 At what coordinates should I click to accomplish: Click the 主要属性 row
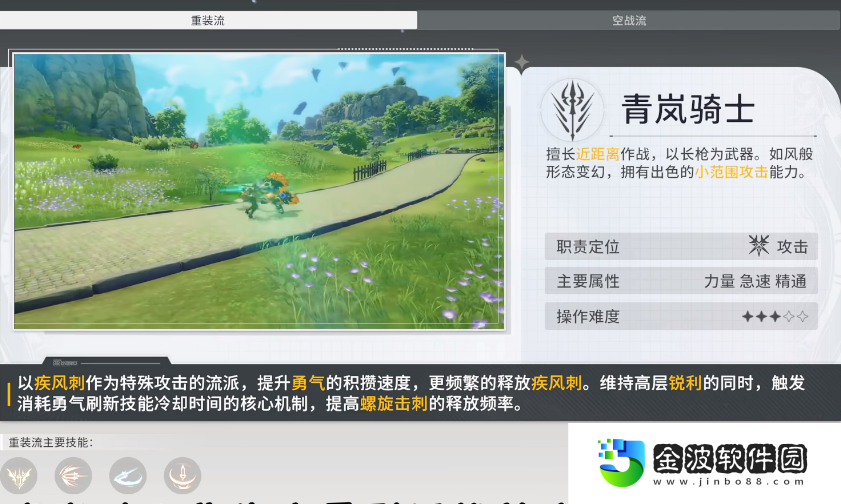tap(681, 281)
